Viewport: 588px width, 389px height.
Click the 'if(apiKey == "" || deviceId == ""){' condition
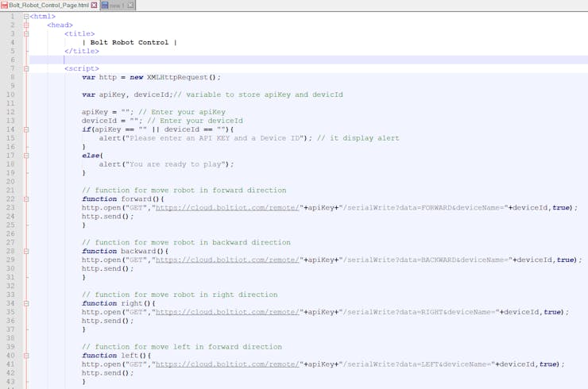[x=158, y=129]
